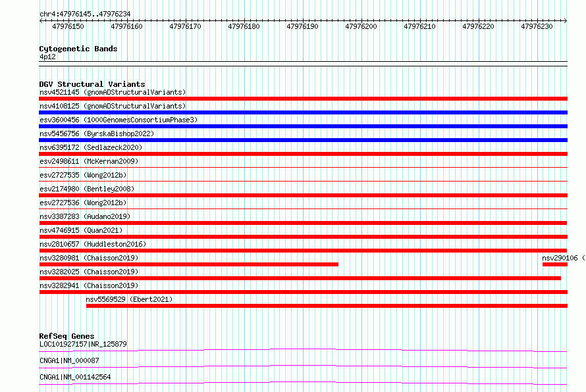
Task: Select nsv2810657 Huddleston2016 label
Action: click(93, 244)
